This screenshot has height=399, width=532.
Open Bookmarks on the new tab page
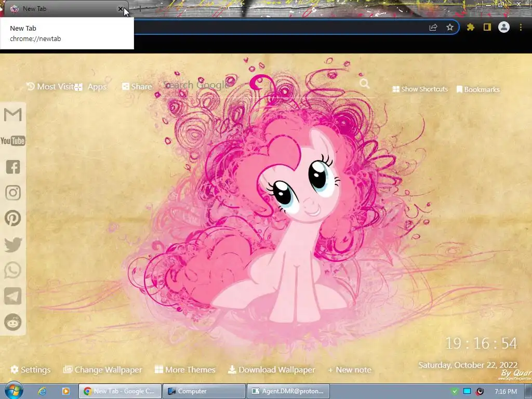(x=478, y=89)
